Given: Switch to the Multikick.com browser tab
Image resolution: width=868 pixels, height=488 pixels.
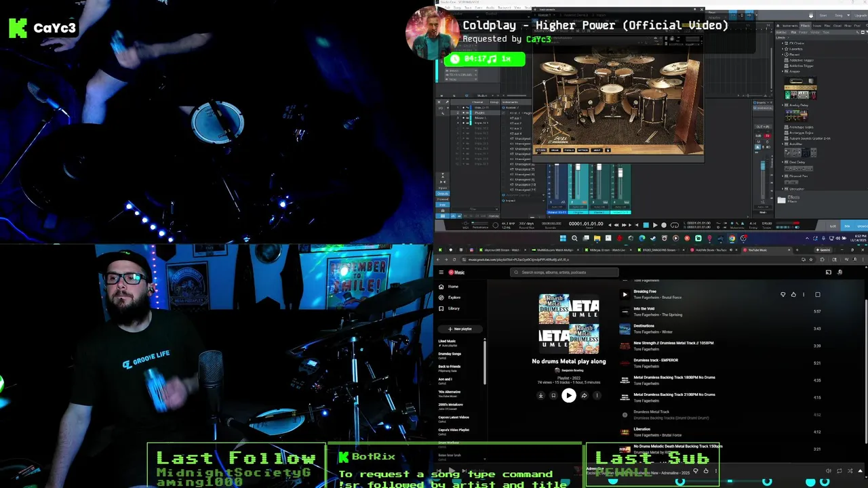Looking at the screenshot, I should click(555, 250).
